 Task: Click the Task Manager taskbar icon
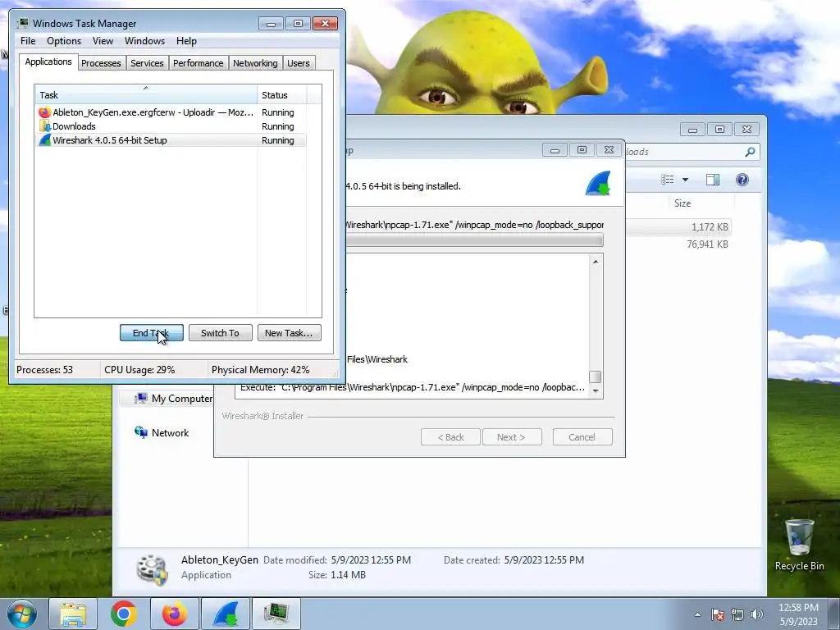276,614
